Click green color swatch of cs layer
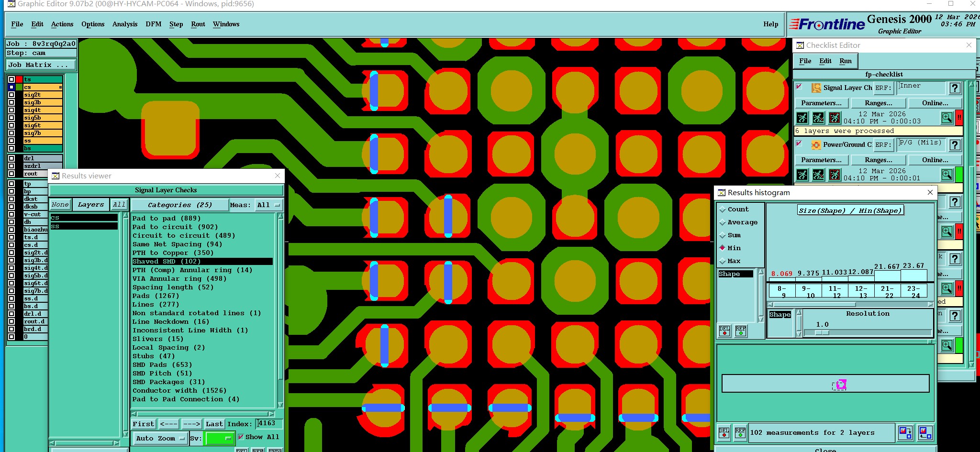The width and height of the screenshot is (980, 452). coord(19,87)
